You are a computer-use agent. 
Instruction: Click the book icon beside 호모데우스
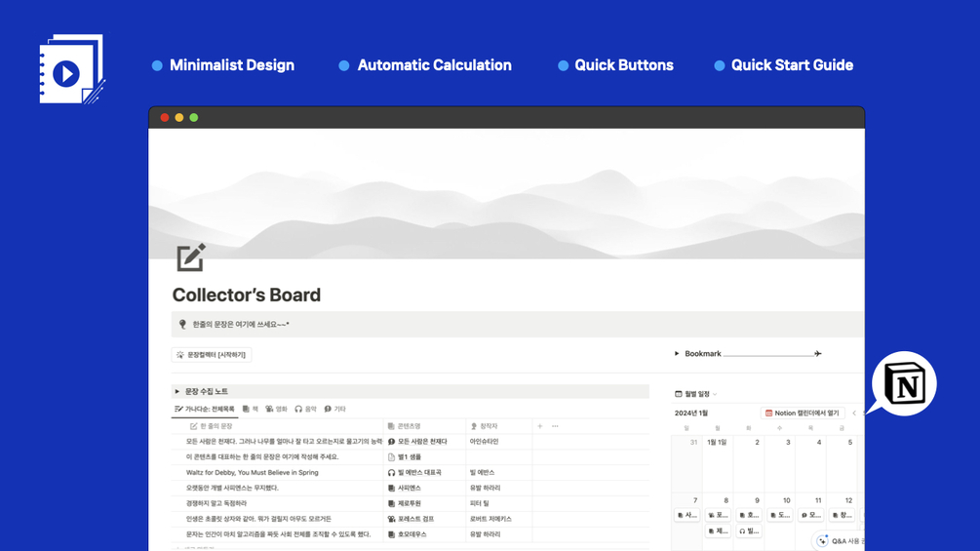[391, 534]
